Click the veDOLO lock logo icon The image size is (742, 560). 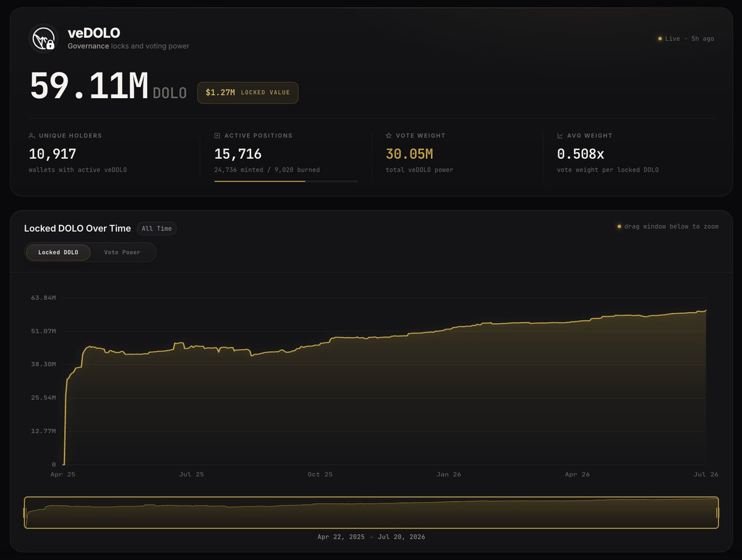(43, 38)
